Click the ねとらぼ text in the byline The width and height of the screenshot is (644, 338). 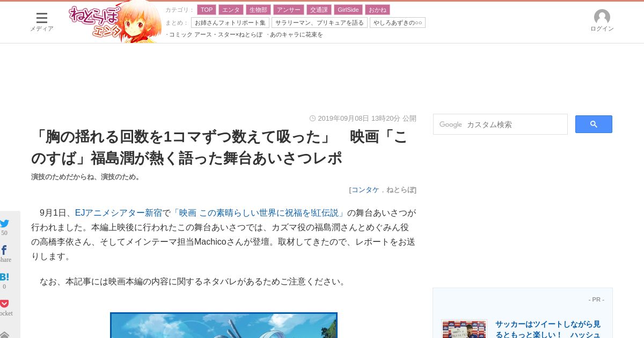[400, 190]
